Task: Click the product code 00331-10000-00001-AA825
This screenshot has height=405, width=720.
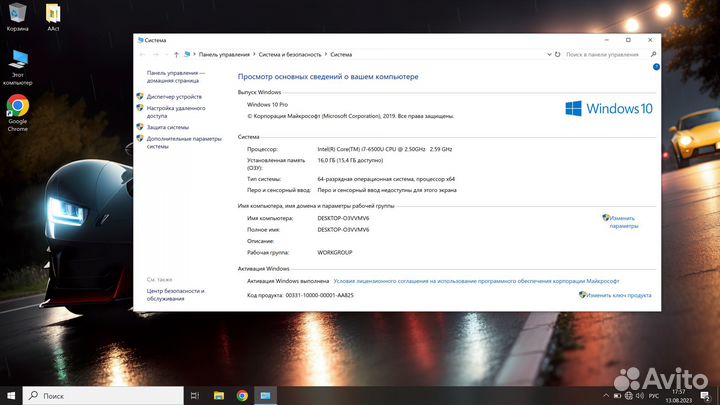Action: click(320, 295)
